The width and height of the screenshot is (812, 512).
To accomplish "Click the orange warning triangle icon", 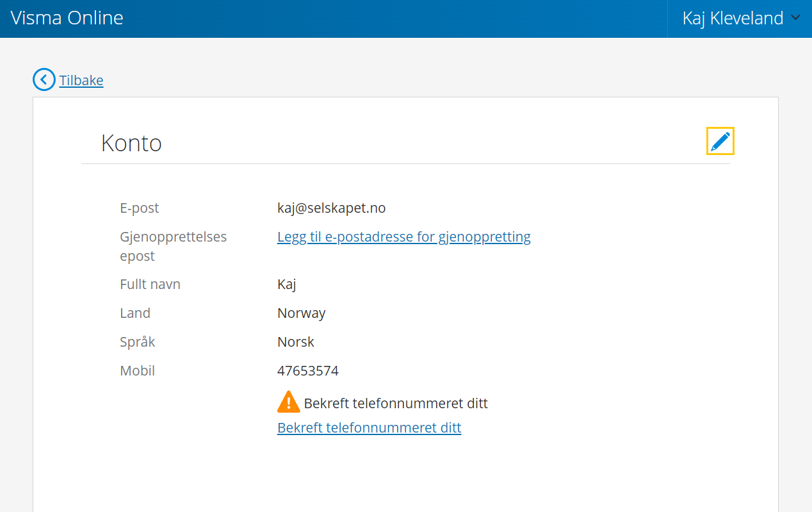I will coord(288,401).
